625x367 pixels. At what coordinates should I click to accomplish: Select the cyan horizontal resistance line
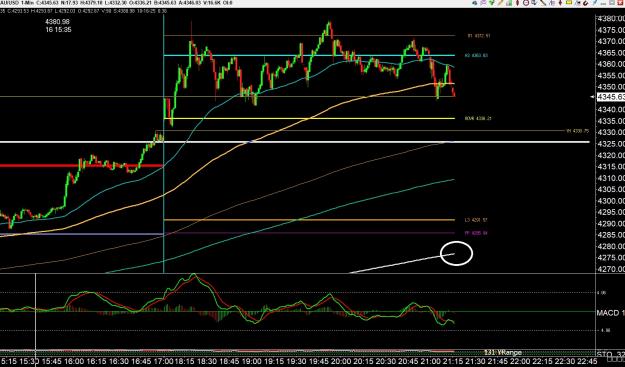(309, 55)
